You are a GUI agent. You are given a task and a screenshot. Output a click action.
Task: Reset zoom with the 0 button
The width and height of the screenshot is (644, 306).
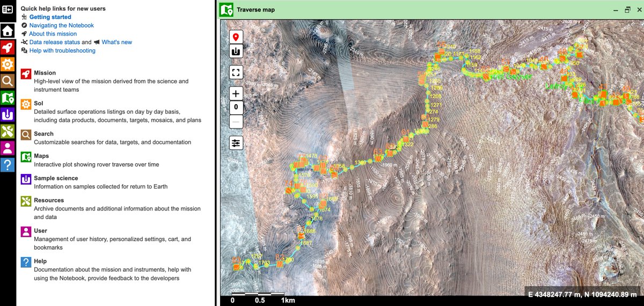[x=236, y=107]
